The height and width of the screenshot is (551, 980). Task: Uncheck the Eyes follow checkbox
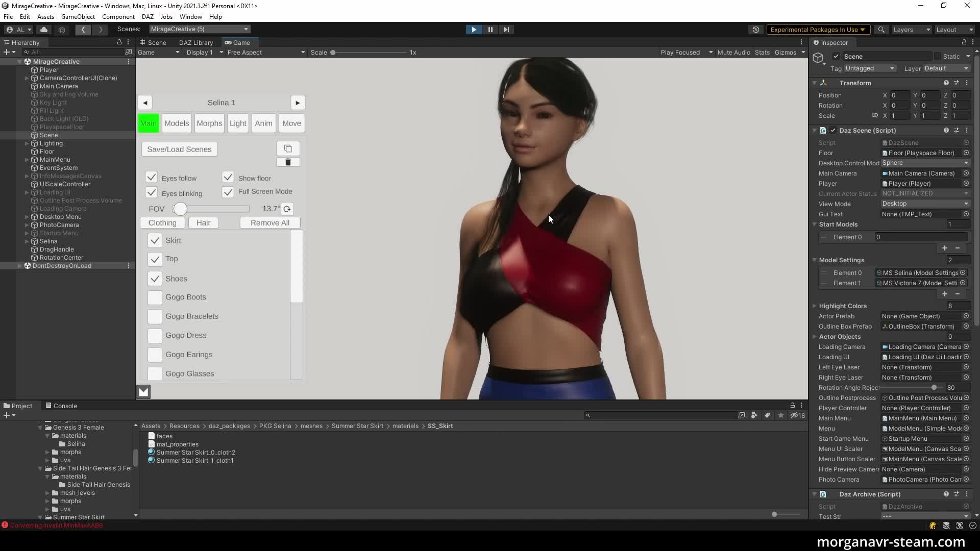pyautogui.click(x=151, y=177)
